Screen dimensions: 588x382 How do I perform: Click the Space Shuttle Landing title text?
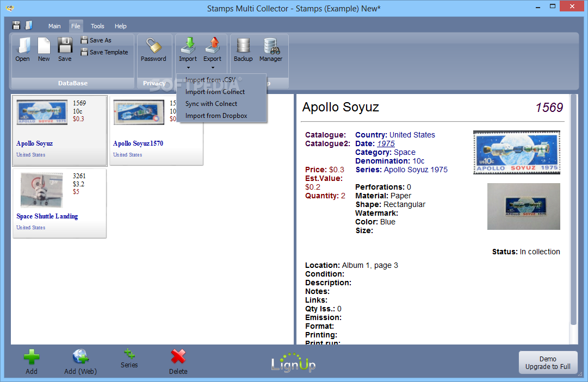47,216
